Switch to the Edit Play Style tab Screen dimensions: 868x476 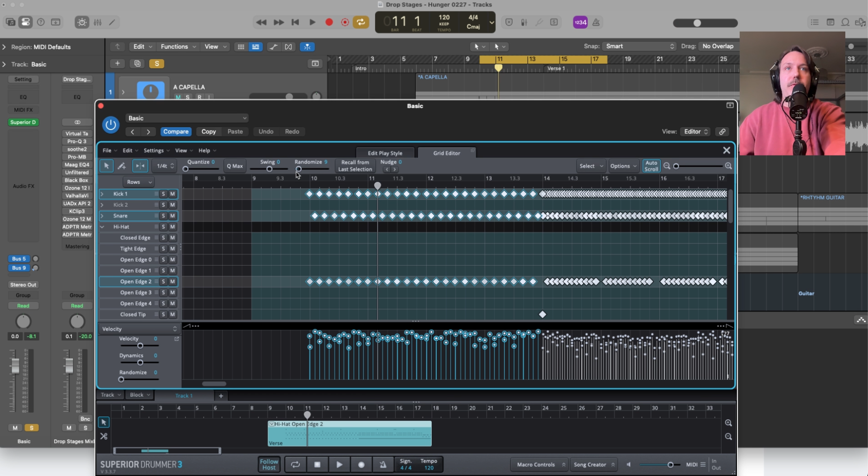pos(385,152)
